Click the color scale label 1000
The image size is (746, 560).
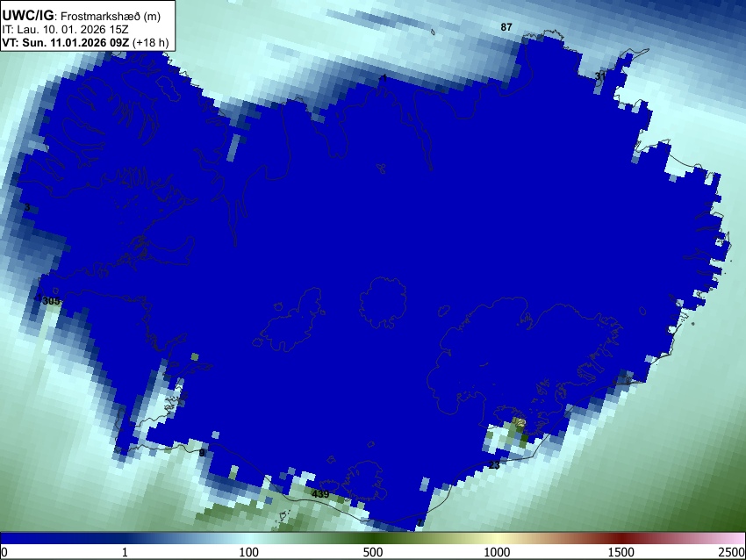497,552
